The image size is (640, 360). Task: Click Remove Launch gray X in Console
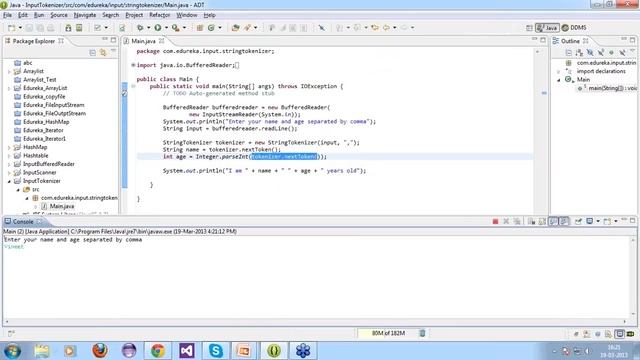[506, 221]
